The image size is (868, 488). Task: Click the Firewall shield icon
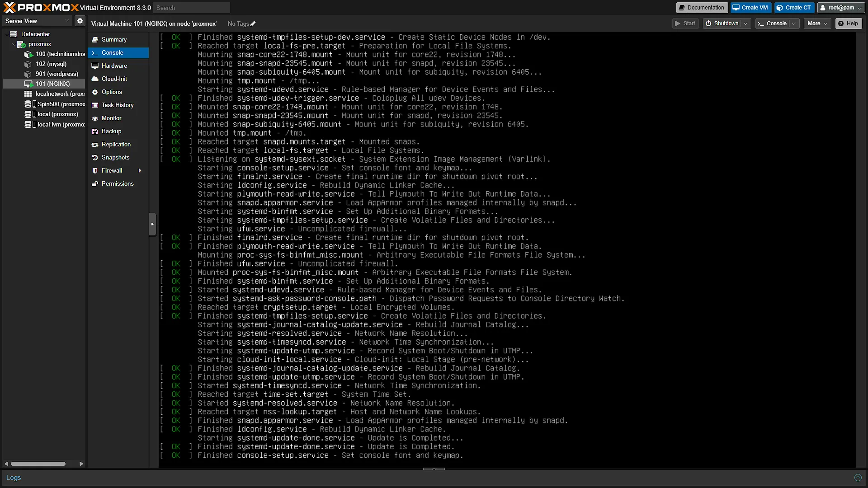tap(95, 170)
